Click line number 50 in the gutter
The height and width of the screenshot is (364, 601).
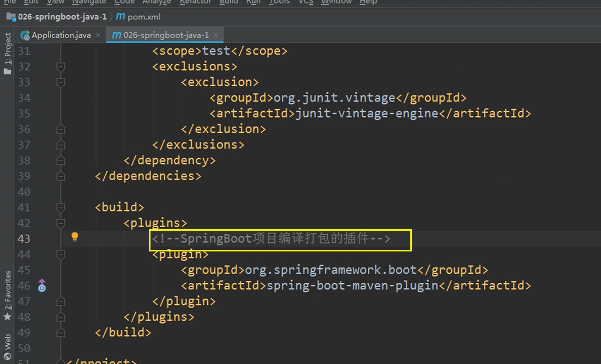point(24,348)
